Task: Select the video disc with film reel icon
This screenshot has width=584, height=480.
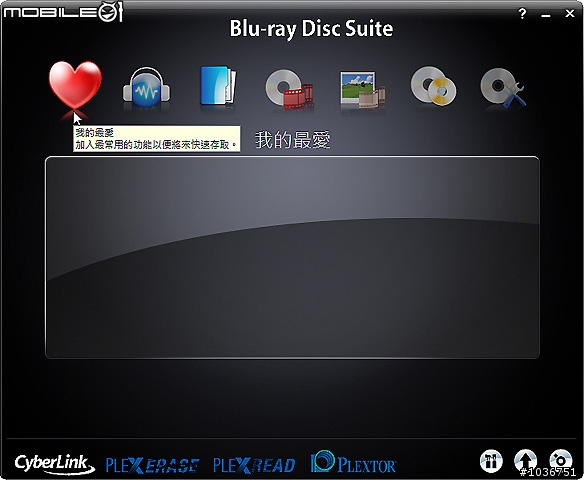Action: coord(289,89)
